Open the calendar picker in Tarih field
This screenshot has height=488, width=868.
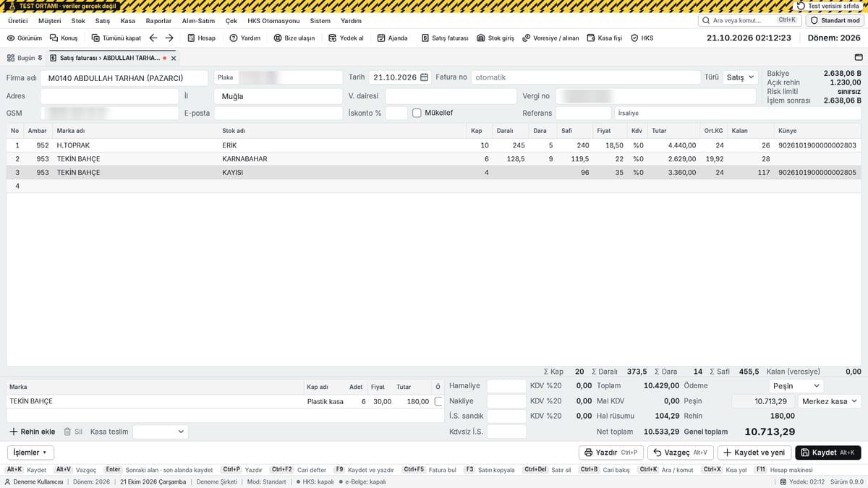[x=425, y=77]
